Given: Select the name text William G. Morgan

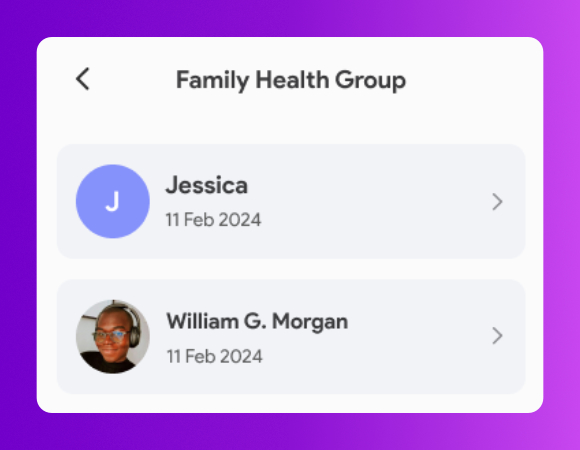Looking at the screenshot, I should coord(257,321).
